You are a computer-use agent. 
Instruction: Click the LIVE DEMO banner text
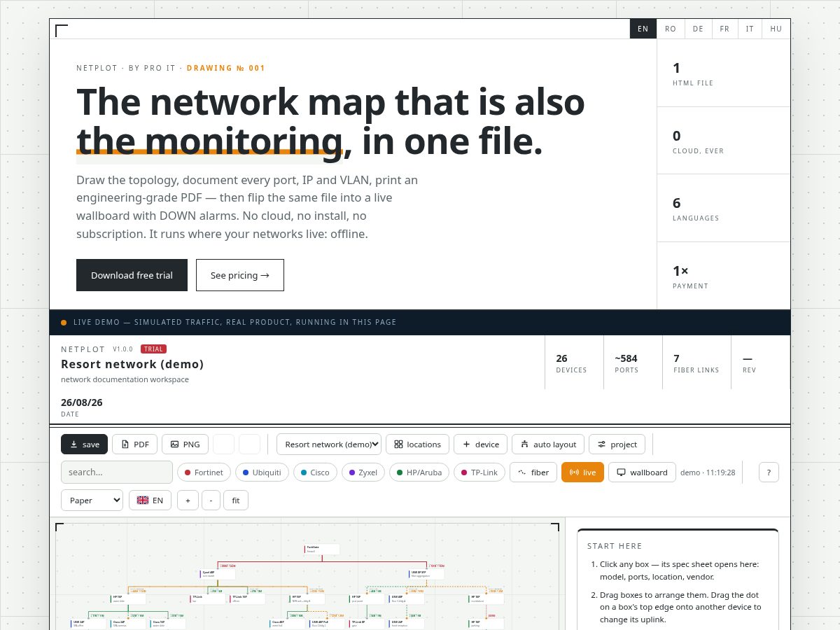pyautogui.click(x=235, y=323)
